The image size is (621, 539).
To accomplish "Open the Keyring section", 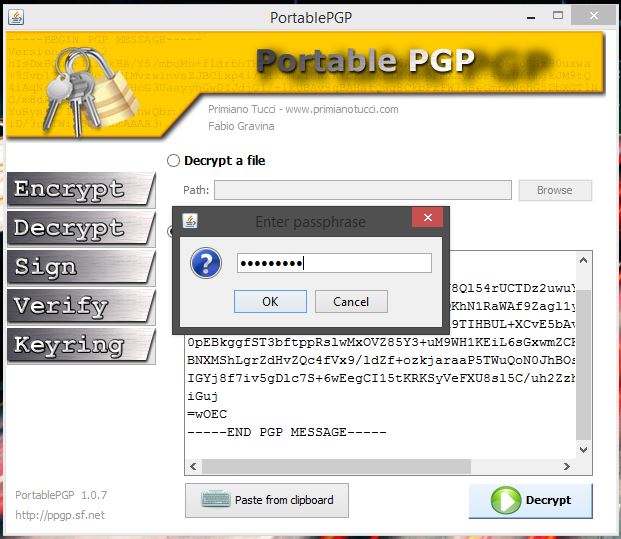I will tap(81, 345).
